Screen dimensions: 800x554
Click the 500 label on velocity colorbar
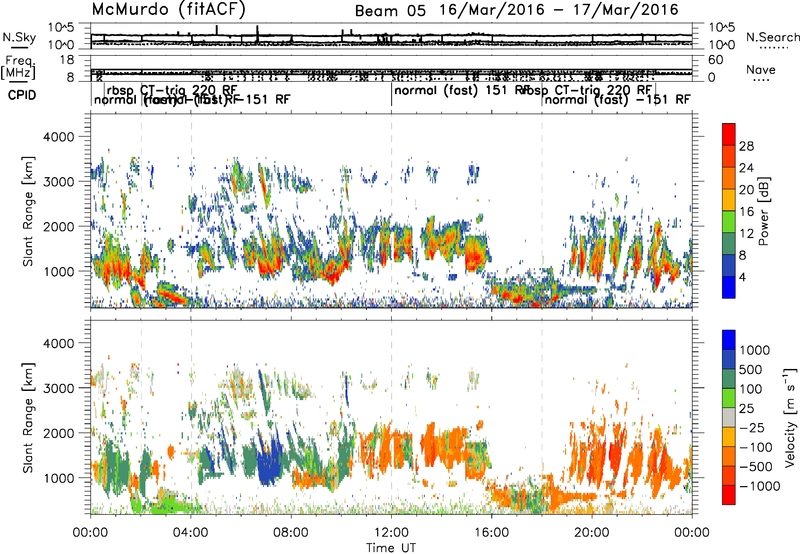click(753, 370)
